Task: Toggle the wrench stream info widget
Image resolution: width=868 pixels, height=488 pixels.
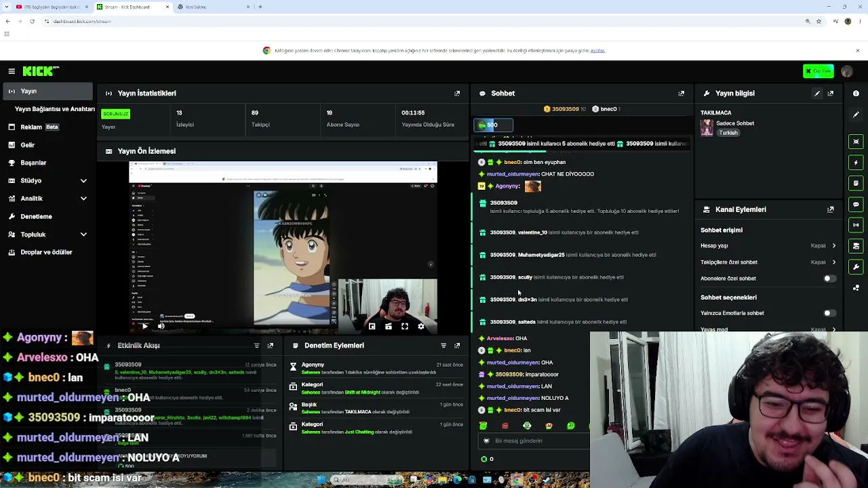Action: click(856, 267)
